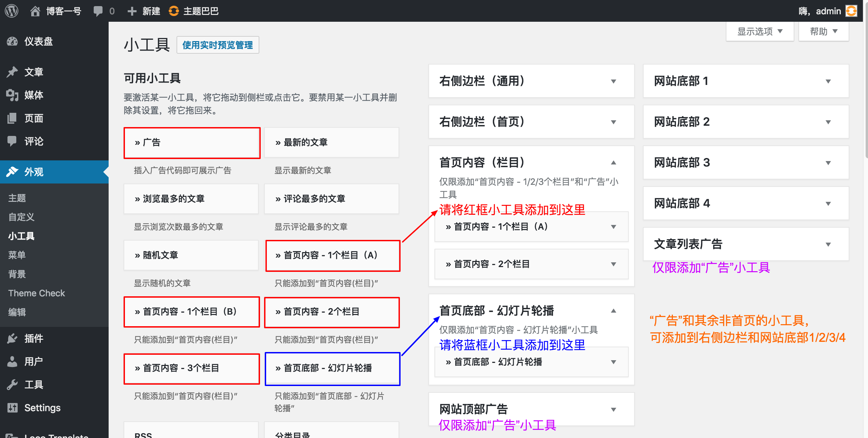Open 菜单 submenu under 外观
This screenshot has width=868, height=438.
click(17, 255)
